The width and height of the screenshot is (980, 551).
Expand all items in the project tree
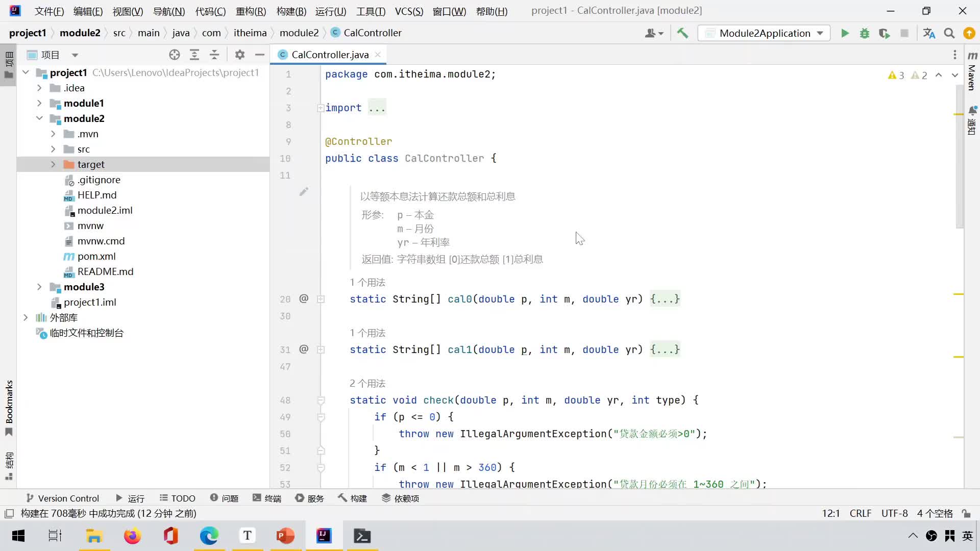click(194, 55)
